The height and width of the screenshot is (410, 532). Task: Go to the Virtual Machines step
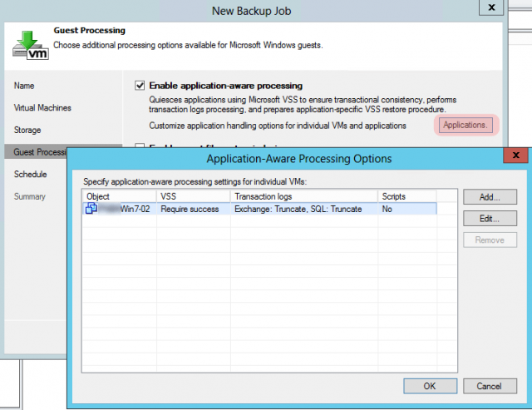(x=42, y=108)
